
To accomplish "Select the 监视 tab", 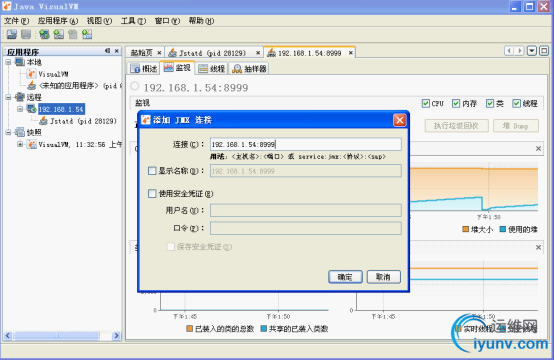I will coord(178,67).
